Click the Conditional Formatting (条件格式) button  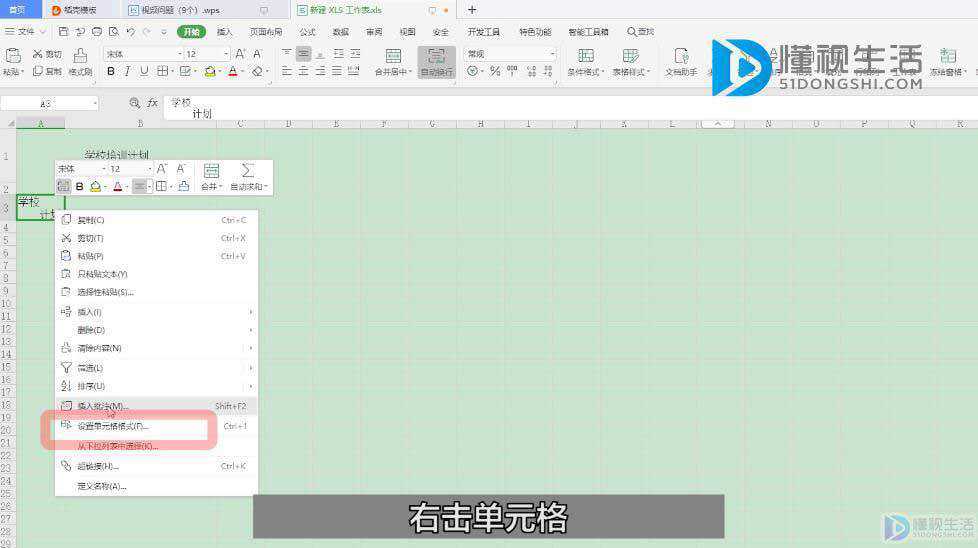[585, 62]
